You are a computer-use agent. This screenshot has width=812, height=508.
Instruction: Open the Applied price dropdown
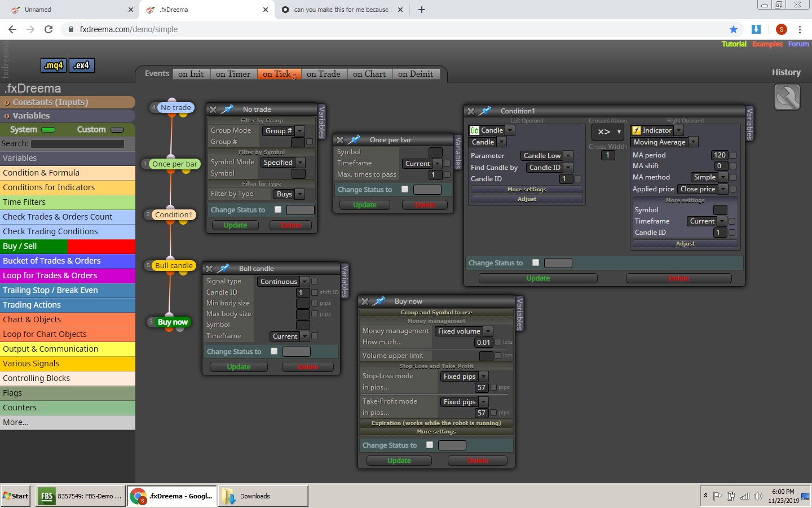pyautogui.click(x=703, y=189)
